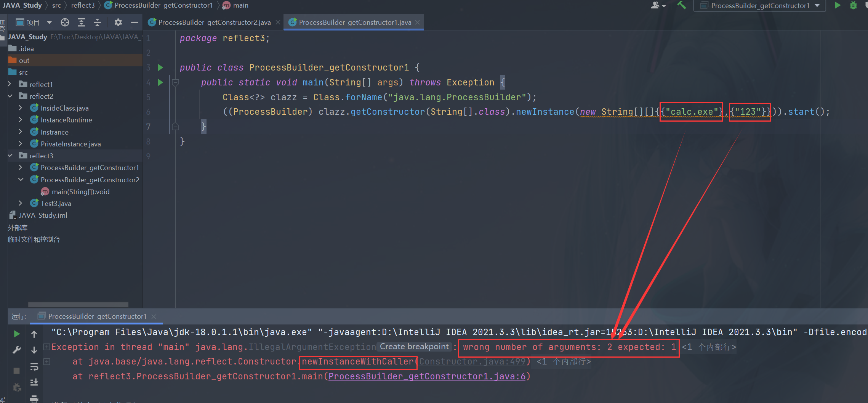Close the ProcessBuilder_getConstructor1 run tab
The image size is (868, 403).
(154, 316)
